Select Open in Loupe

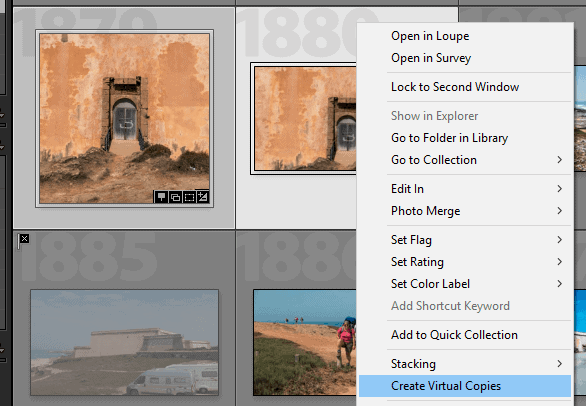[465, 36]
